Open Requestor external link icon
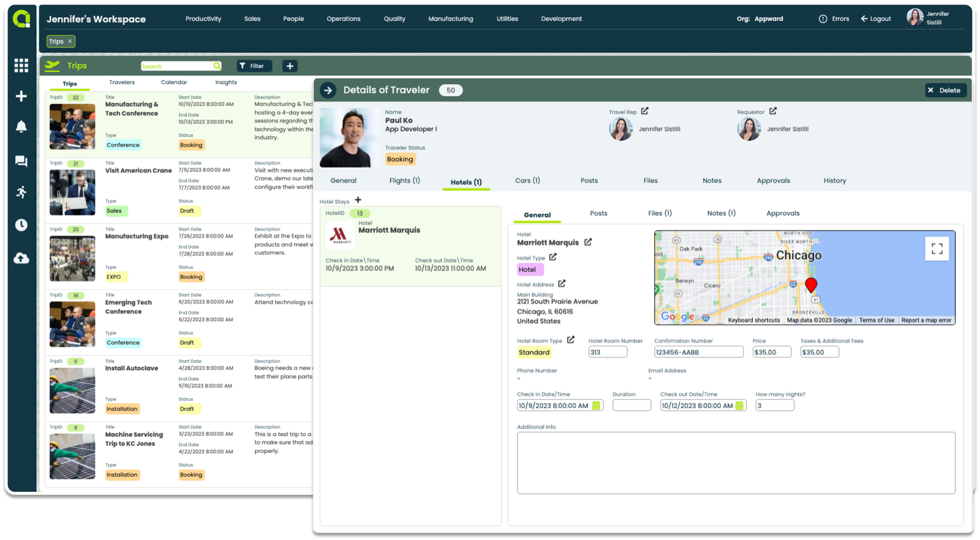 coord(773,111)
